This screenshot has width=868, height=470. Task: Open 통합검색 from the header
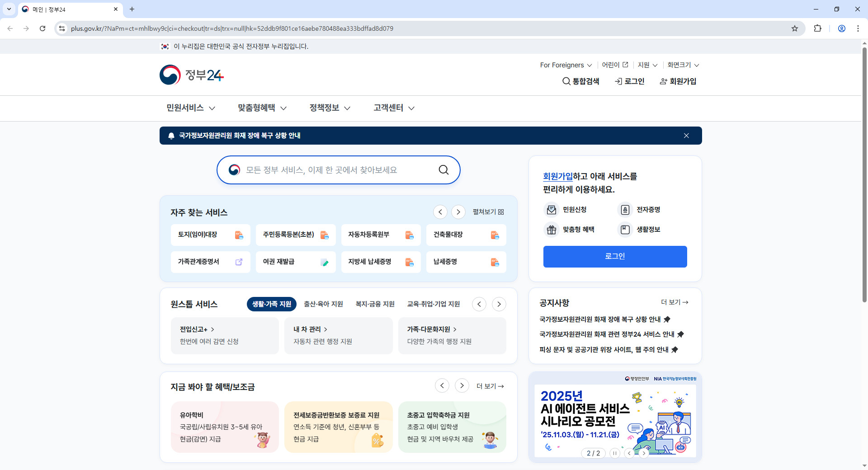point(580,81)
